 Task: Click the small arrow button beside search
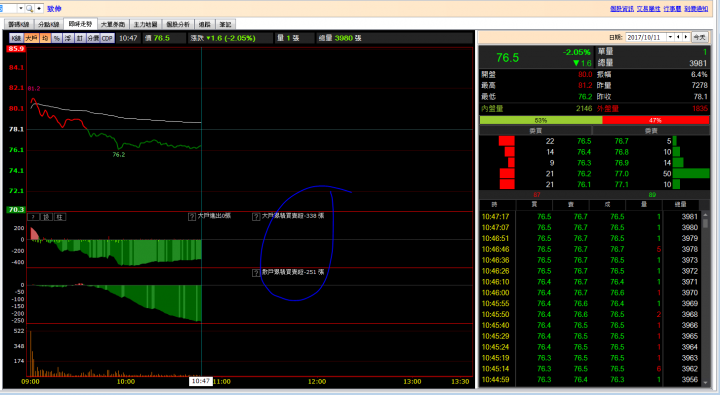point(39,8)
